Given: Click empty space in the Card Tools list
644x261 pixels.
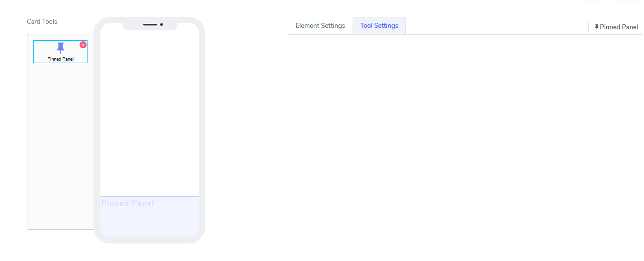Looking at the screenshot, I should click(60, 149).
